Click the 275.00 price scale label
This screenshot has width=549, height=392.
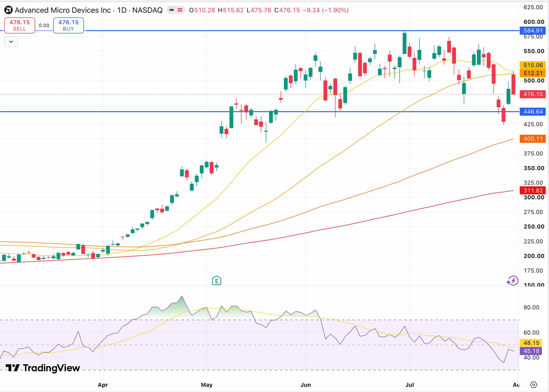(533, 212)
